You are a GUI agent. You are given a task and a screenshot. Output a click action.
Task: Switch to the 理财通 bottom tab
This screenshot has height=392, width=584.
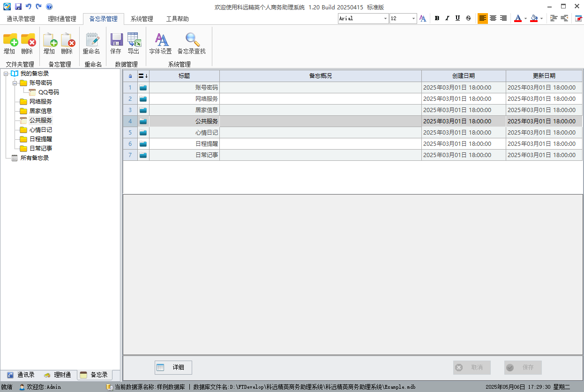tap(58, 375)
